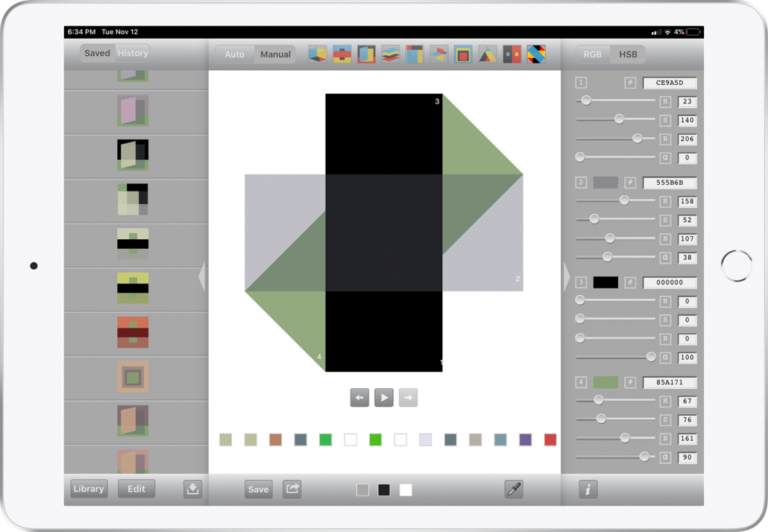Screen dimensions: 768x532
Task: Edit the brightness value 206 of color 1
Action: click(687, 139)
